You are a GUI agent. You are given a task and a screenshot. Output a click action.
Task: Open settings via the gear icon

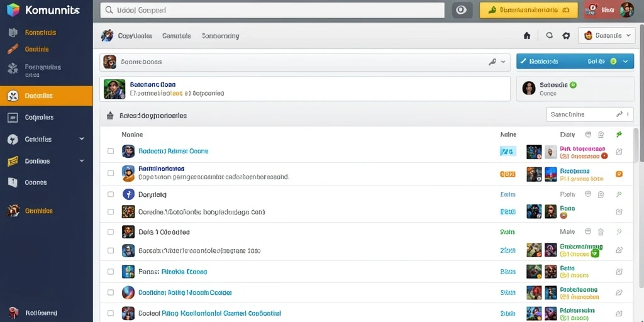[x=567, y=36]
